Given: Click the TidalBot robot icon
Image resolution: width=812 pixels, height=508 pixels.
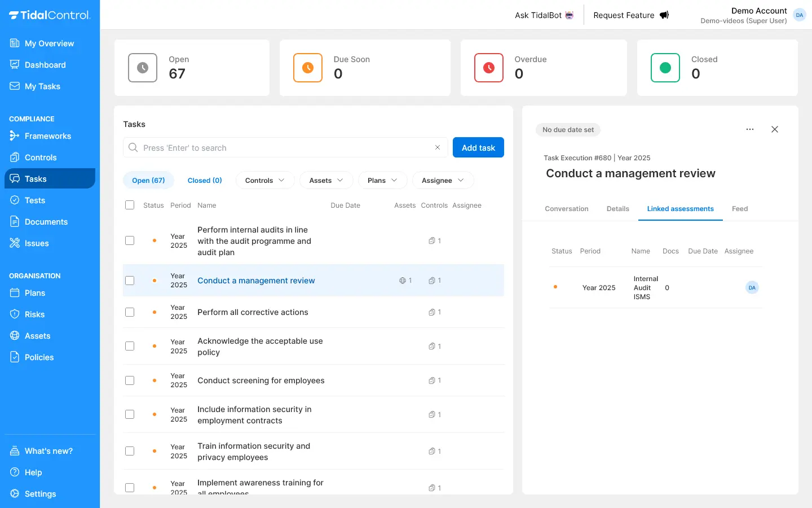Looking at the screenshot, I should click(x=570, y=15).
